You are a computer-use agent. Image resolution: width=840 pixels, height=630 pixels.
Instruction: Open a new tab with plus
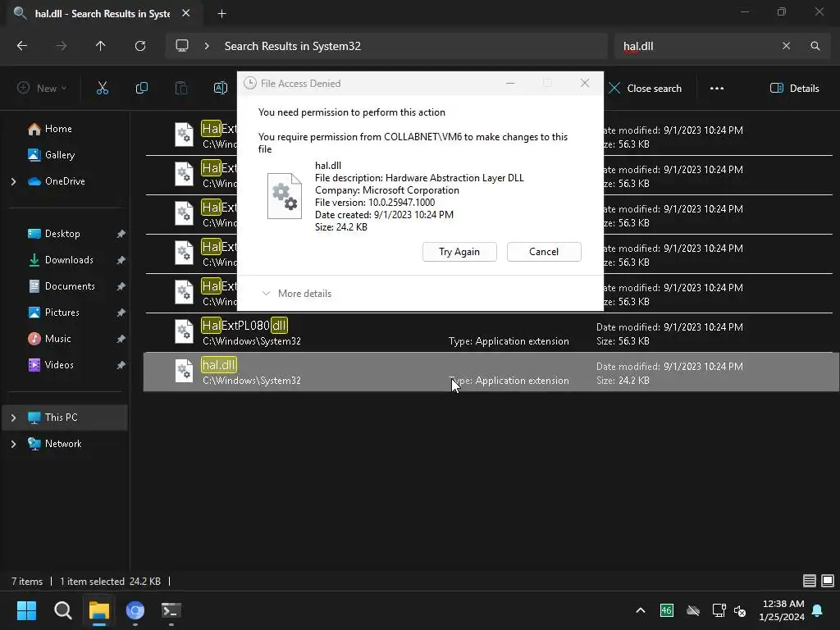tap(221, 14)
